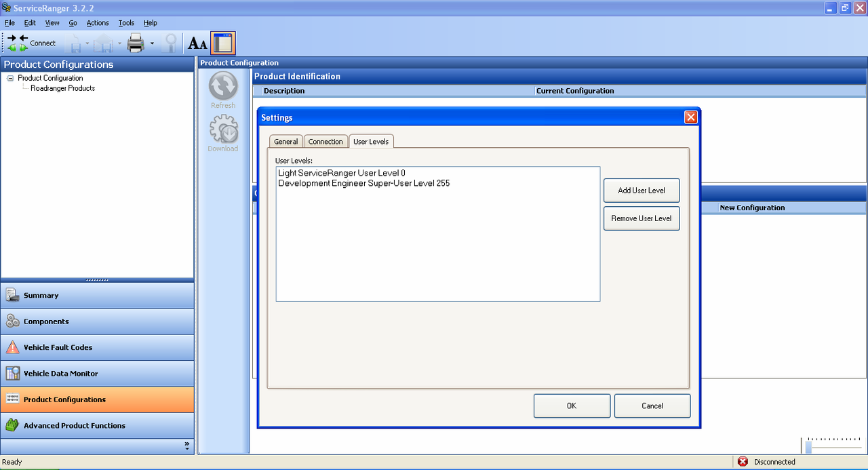Image resolution: width=868 pixels, height=470 pixels.
Task: Open the Components navigation panel
Action: (97, 321)
